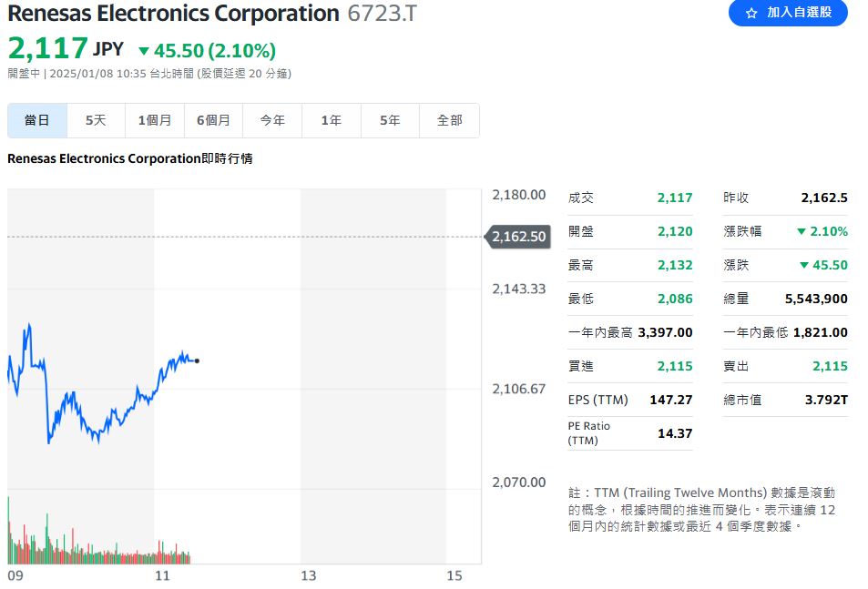Switch to the 5天 tab
Screen dimensions: 868x589
point(96,120)
